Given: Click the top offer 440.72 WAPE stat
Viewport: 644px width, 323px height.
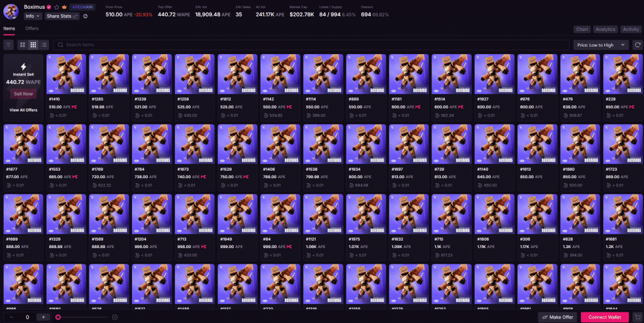Looking at the screenshot, I should (174, 14).
